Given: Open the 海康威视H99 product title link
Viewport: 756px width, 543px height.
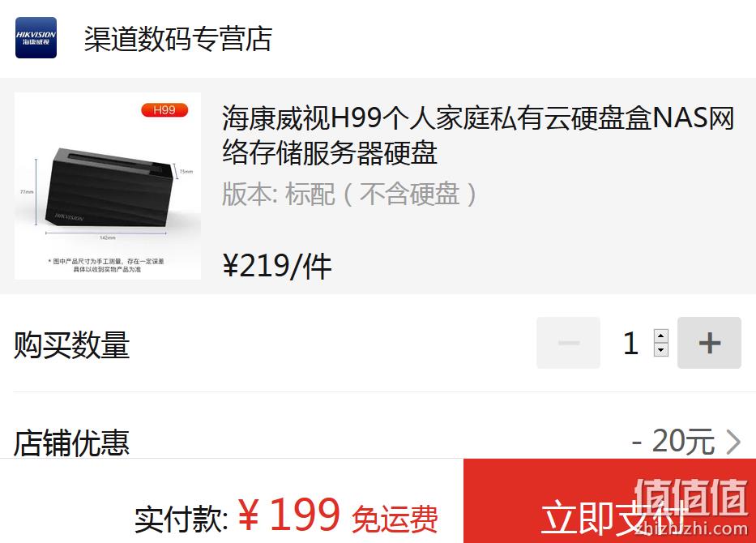Looking at the screenshot, I should click(x=478, y=135).
